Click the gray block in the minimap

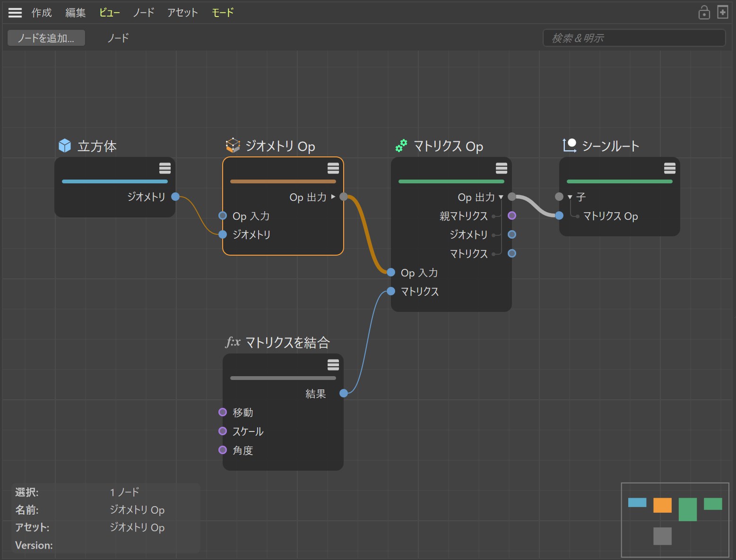(x=662, y=536)
